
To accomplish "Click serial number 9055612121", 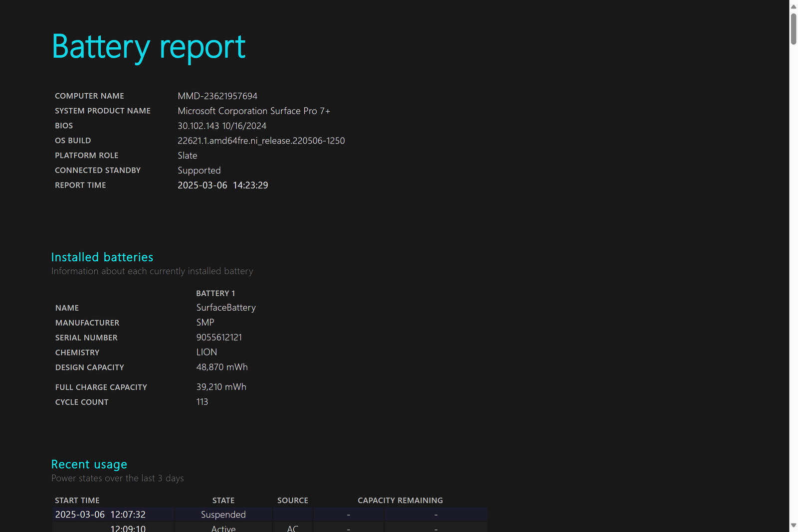I will pyautogui.click(x=219, y=338).
